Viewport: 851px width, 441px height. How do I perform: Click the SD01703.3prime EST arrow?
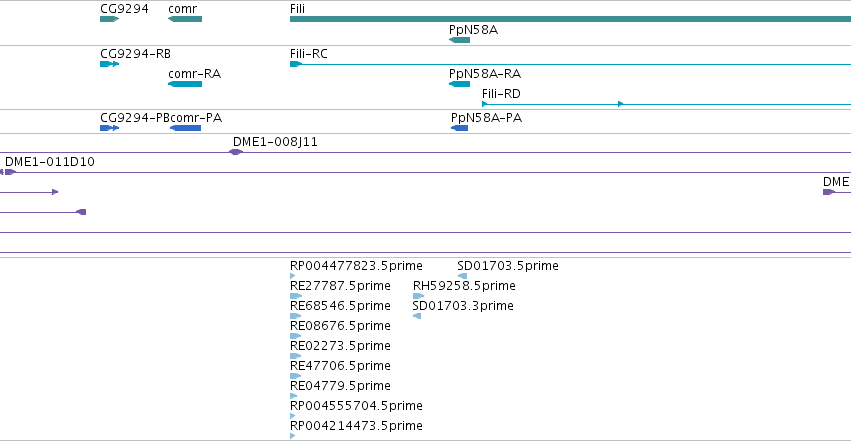click(417, 316)
